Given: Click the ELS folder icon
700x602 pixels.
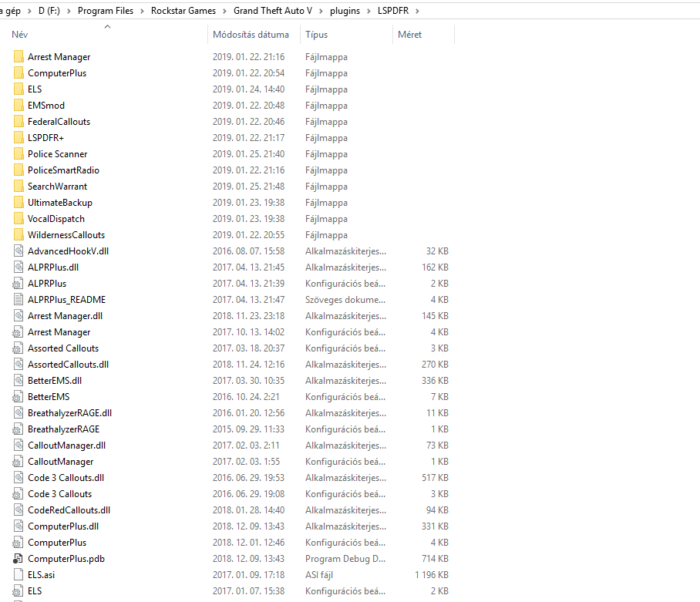Looking at the screenshot, I should coord(19,89).
